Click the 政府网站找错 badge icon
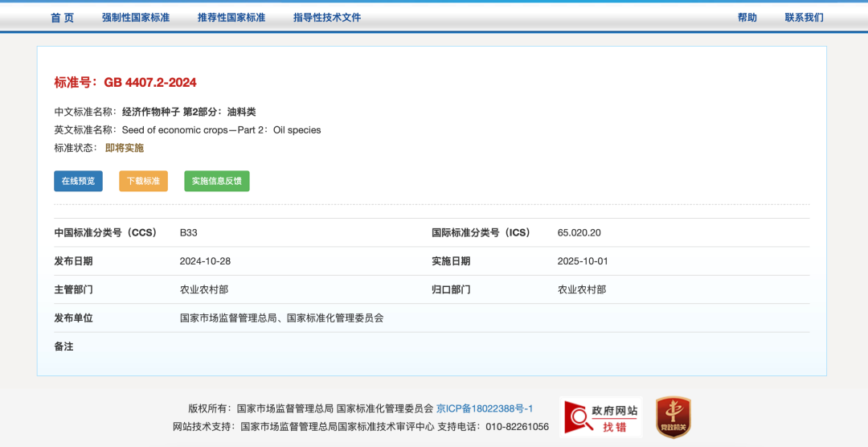The width and height of the screenshot is (868, 447). [x=601, y=417]
